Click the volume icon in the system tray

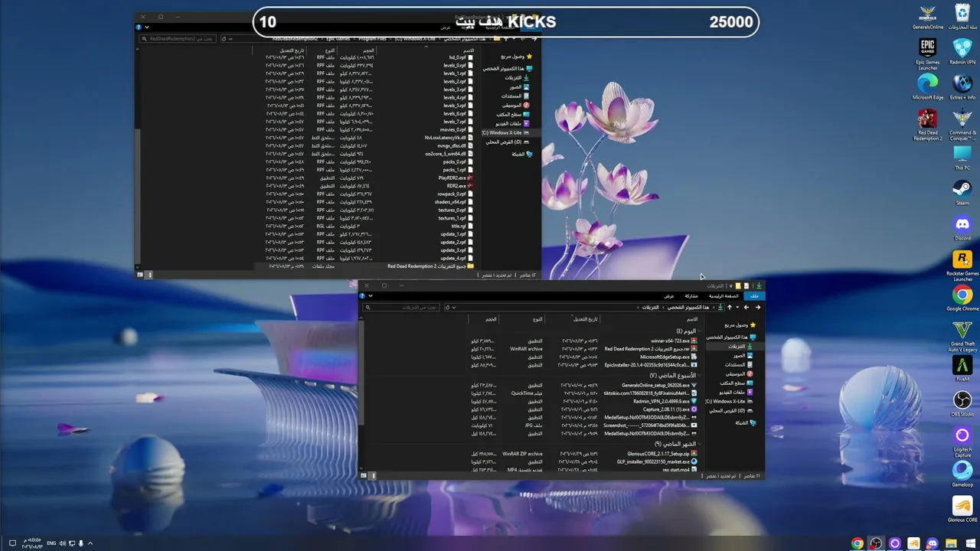62,543
